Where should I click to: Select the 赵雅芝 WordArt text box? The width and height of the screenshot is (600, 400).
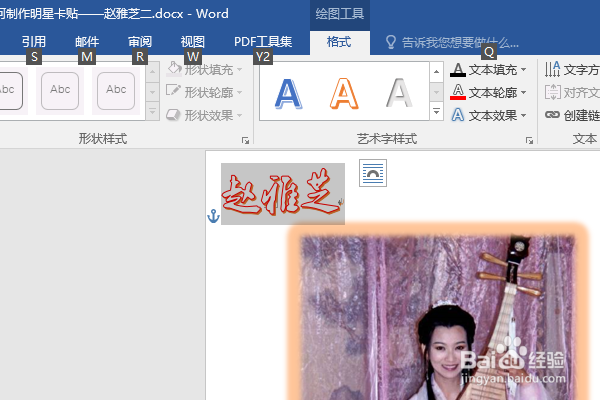click(283, 194)
